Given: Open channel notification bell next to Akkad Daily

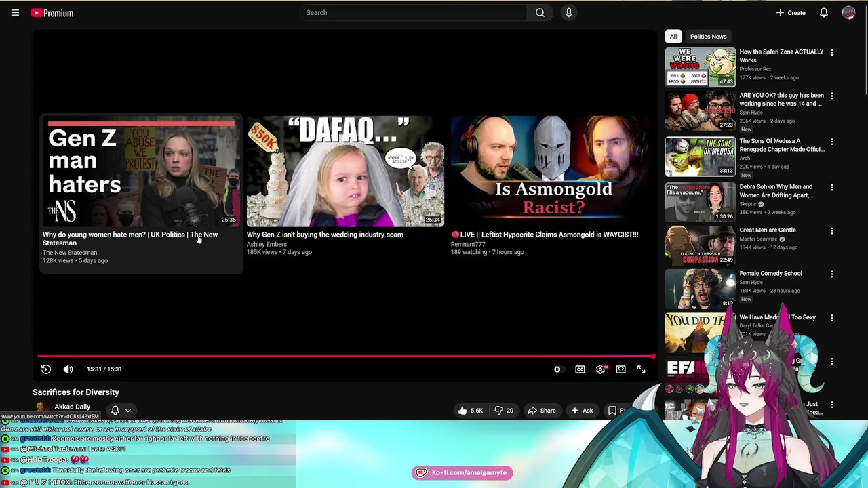Looking at the screenshot, I should coord(115,411).
